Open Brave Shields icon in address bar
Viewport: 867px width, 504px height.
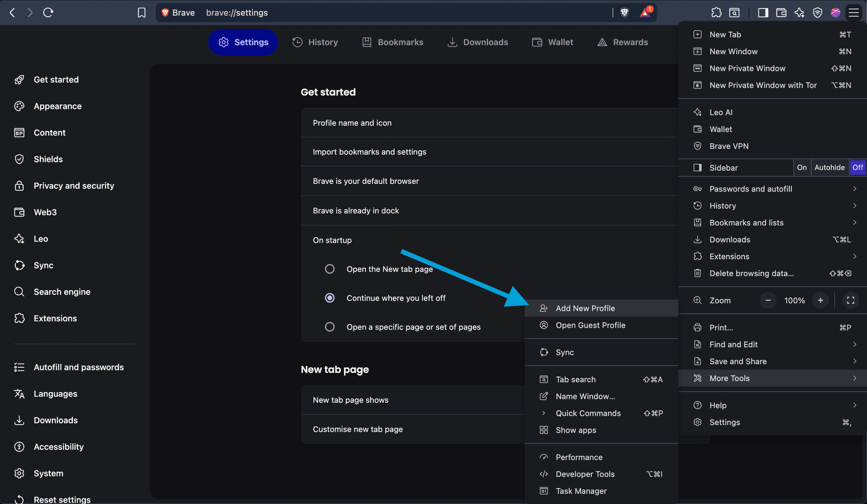(x=625, y=13)
